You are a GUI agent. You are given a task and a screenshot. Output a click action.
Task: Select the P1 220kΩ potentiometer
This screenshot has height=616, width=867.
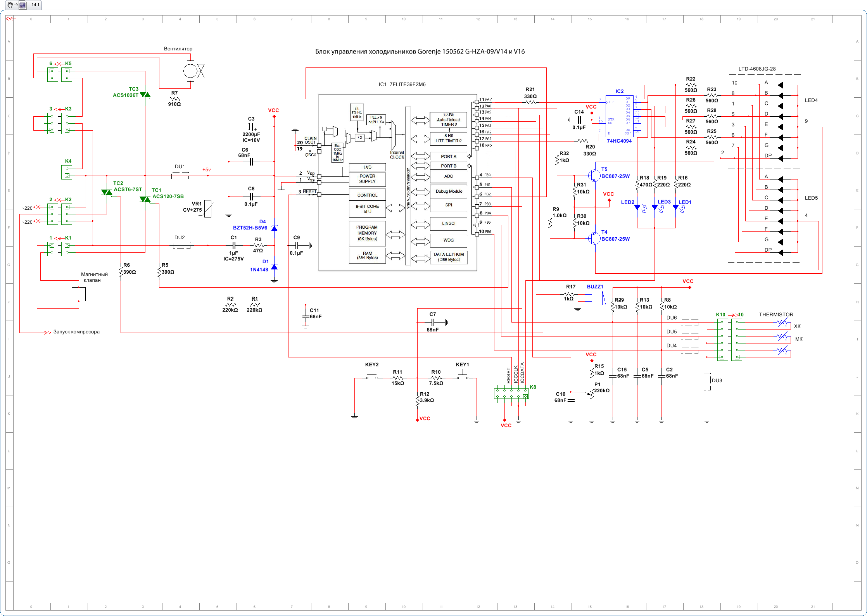click(592, 394)
